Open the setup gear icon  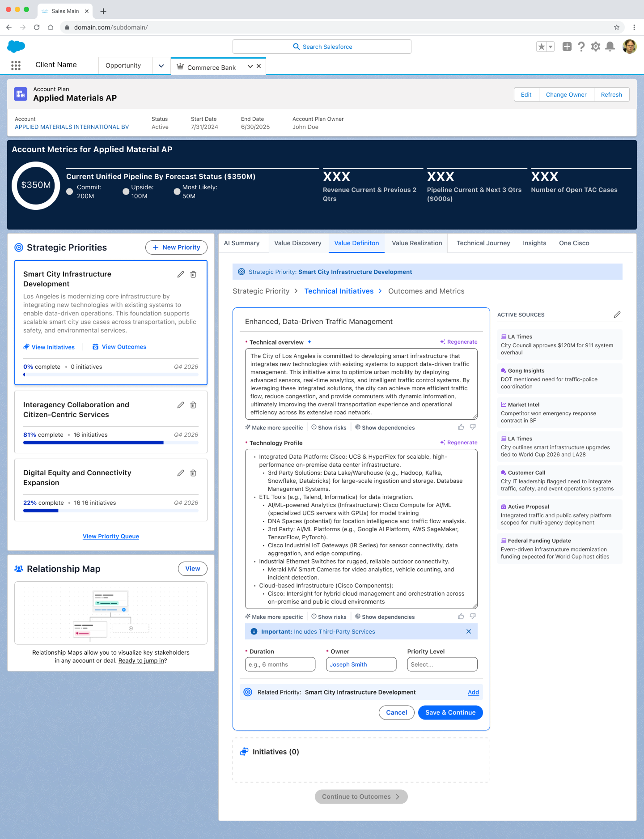tap(595, 47)
